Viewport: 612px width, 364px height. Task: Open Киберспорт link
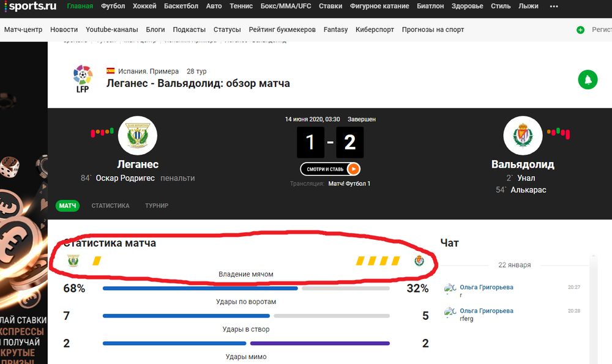[375, 29]
